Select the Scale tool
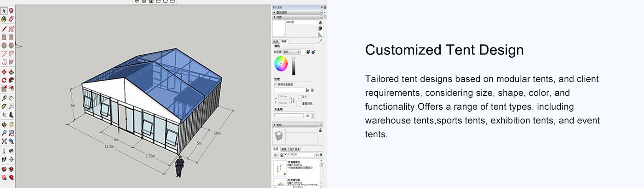The image size is (644, 188). click(4, 88)
